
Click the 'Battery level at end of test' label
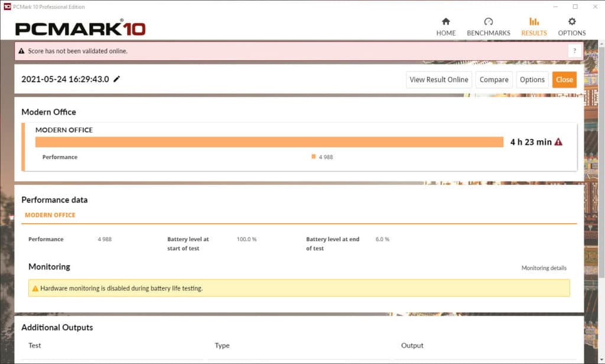pos(333,243)
